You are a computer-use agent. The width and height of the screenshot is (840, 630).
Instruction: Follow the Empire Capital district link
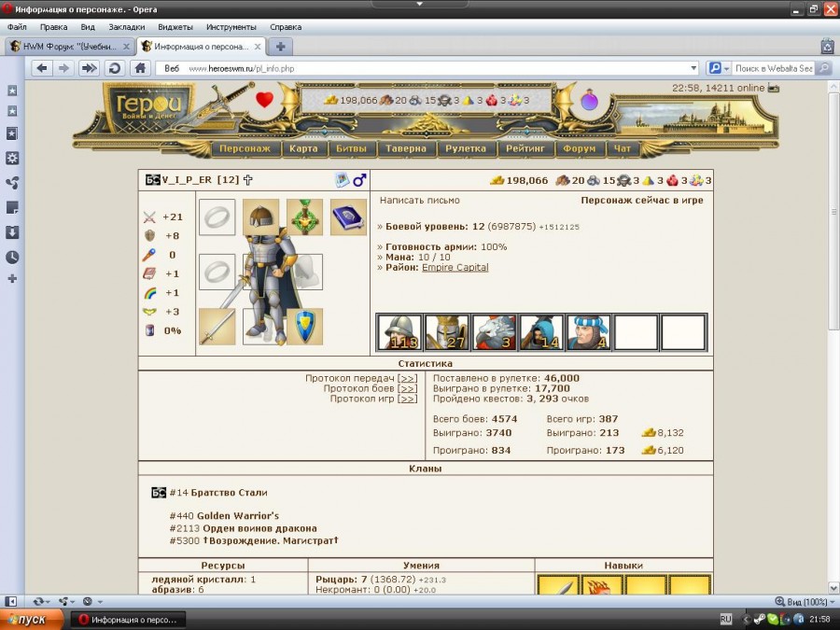click(x=455, y=267)
